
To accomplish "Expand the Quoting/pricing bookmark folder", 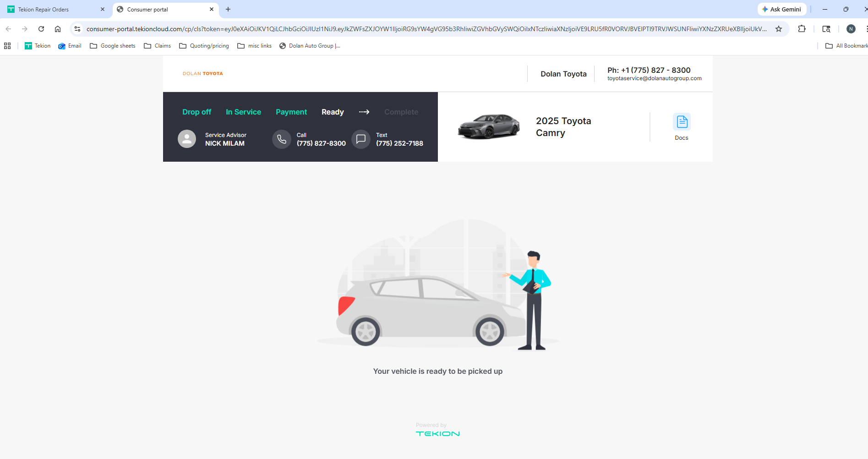I will pyautogui.click(x=204, y=46).
